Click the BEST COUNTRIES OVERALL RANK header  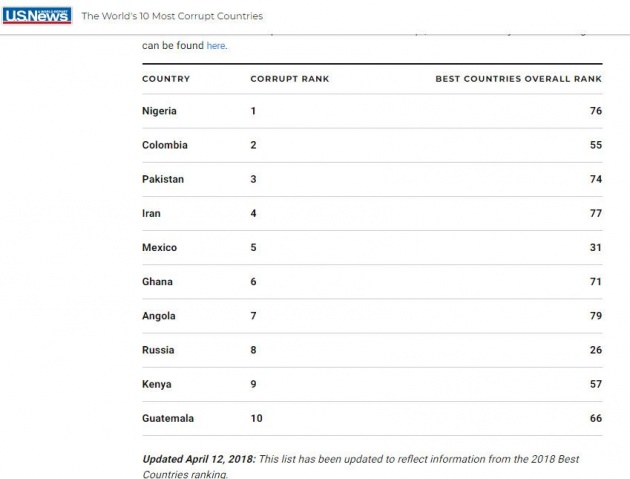[519, 79]
